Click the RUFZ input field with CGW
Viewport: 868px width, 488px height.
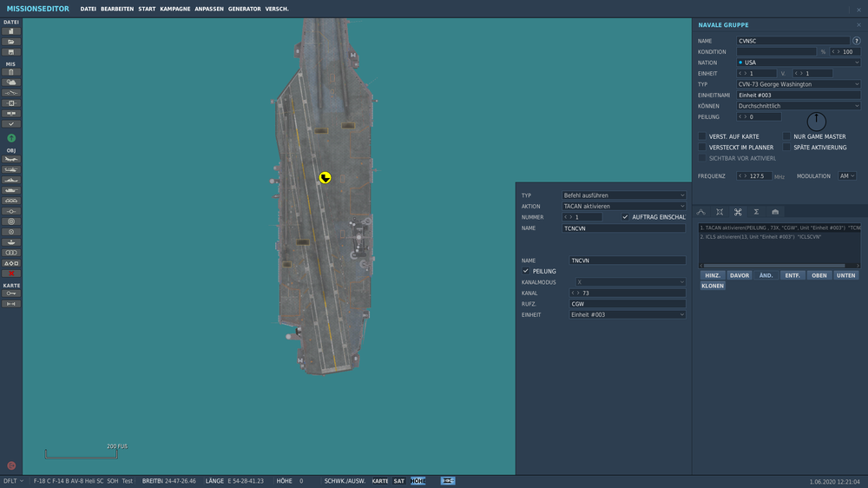[627, 304]
